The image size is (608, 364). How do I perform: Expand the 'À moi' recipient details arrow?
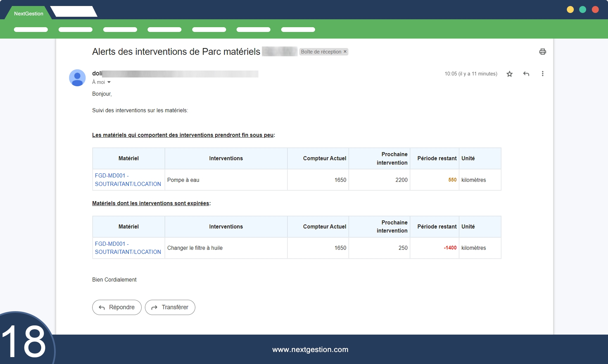[x=109, y=82]
